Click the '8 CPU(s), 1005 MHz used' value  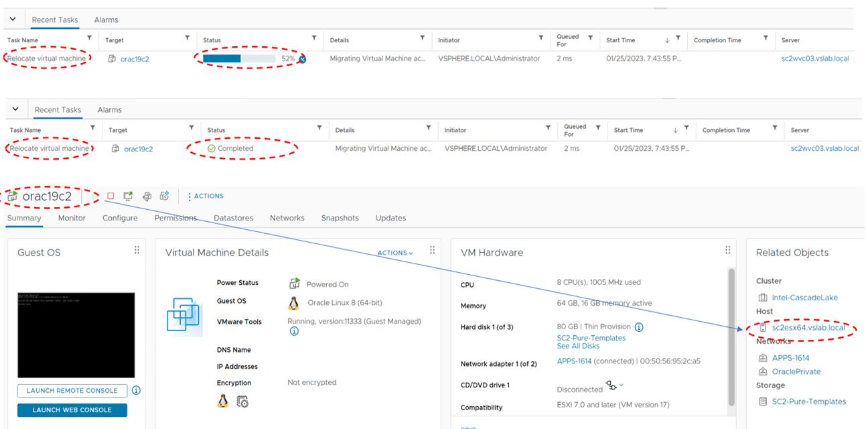pos(599,282)
